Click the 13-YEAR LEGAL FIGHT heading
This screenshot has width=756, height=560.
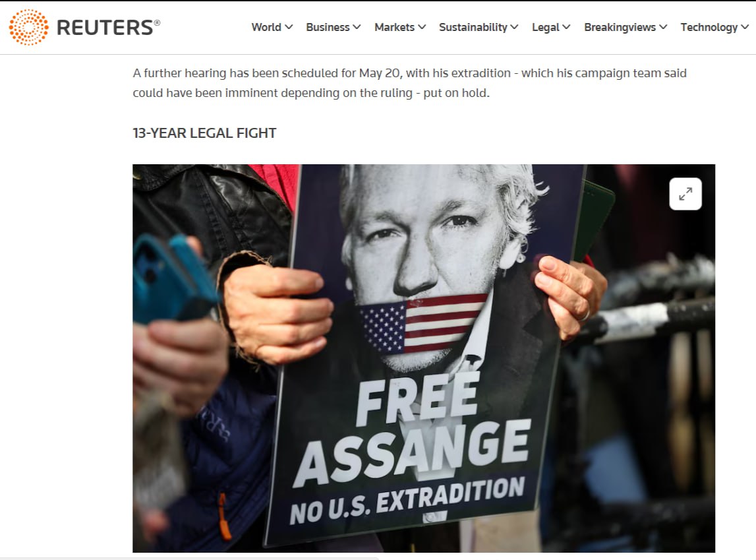[204, 133]
